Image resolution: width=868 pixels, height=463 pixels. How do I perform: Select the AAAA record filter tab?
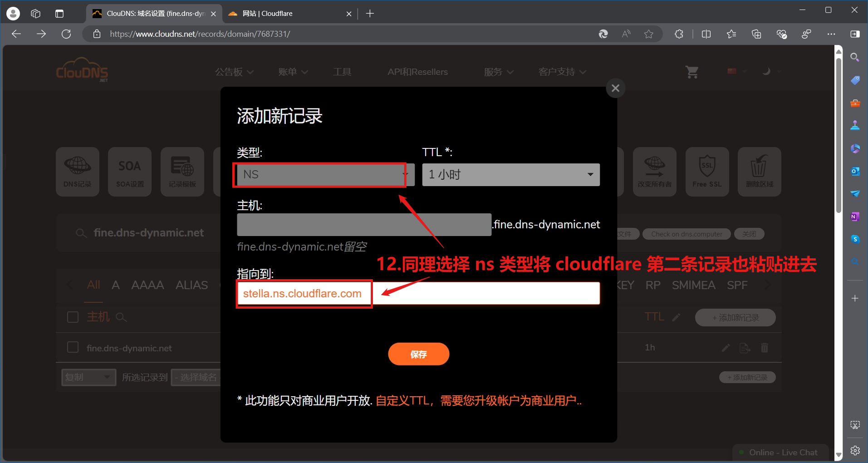coord(147,285)
